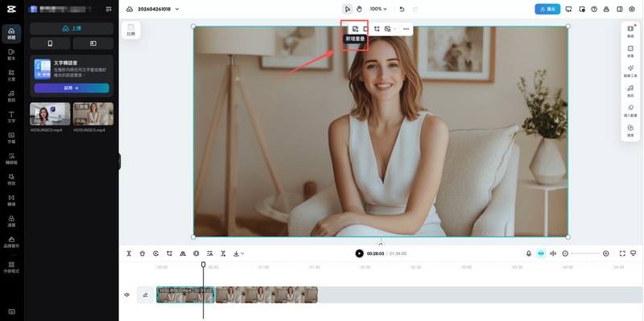Click the undo arrow
Screen dimensions: 644x321
pyautogui.click(x=402, y=9)
